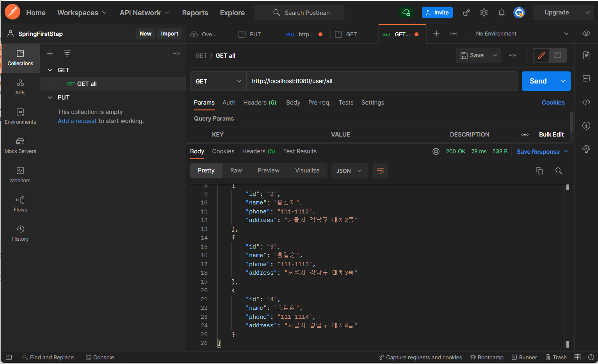Switch to comment mode toggle
Viewport: 598px width, 364px height.
(x=557, y=55)
